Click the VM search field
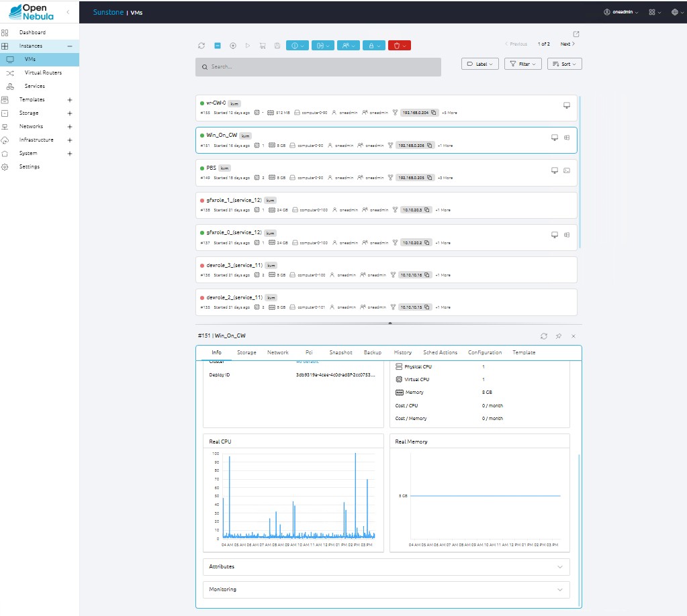This screenshot has height=616, width=687. click(318, 67)
